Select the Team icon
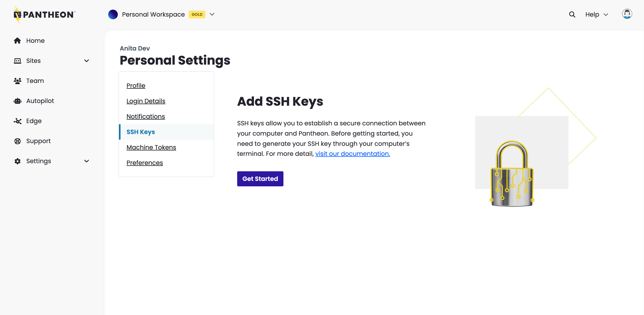 tap(18, 81)
